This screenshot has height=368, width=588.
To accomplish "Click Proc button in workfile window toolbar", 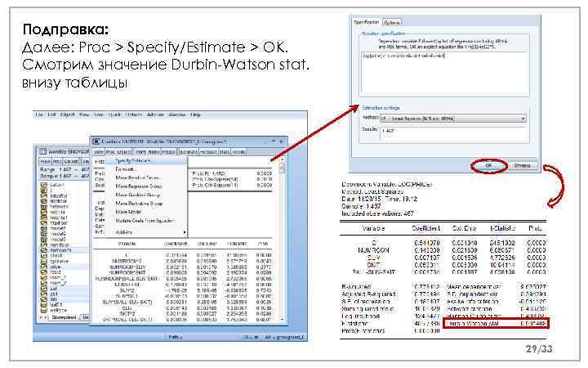I will point(56,161).
